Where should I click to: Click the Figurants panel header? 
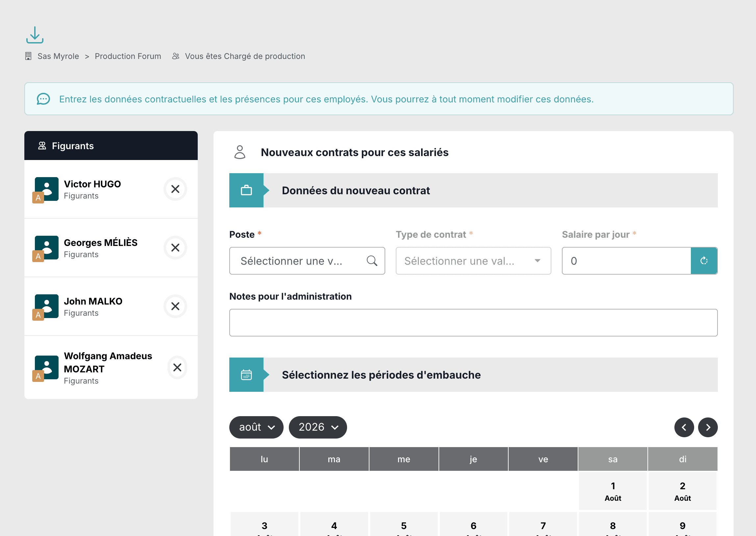point(111,146)
